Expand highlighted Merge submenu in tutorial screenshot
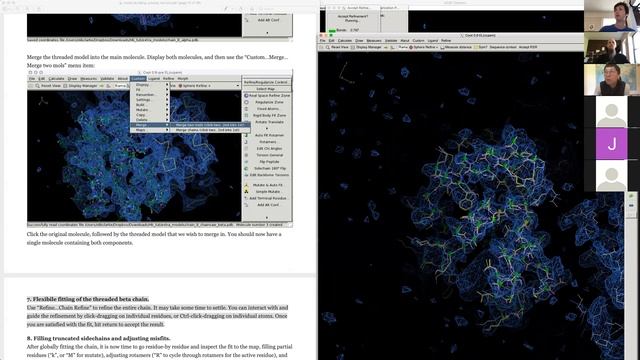 pyautogui.click(x=149, y=125)
